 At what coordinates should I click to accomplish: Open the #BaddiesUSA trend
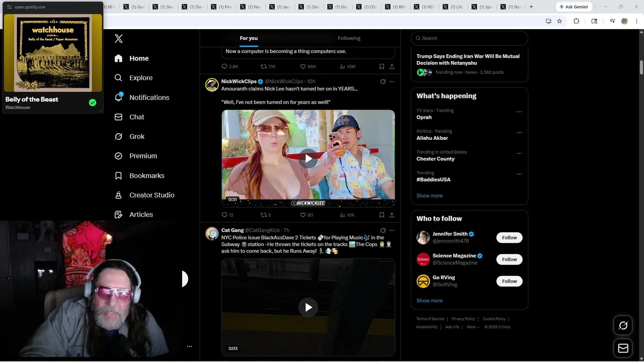click(434, 179)
